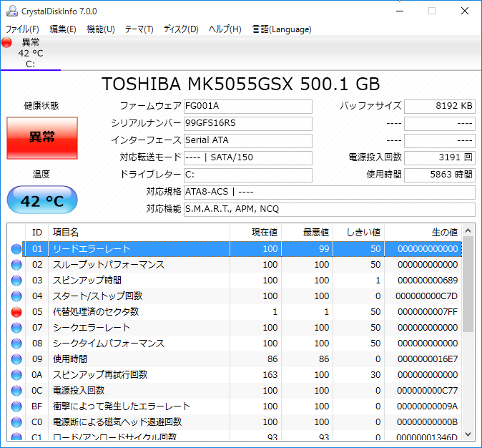This screenshot has height=448, width=482.
Task: Click the blue status orb for ID BF
Action: [16, 406]
